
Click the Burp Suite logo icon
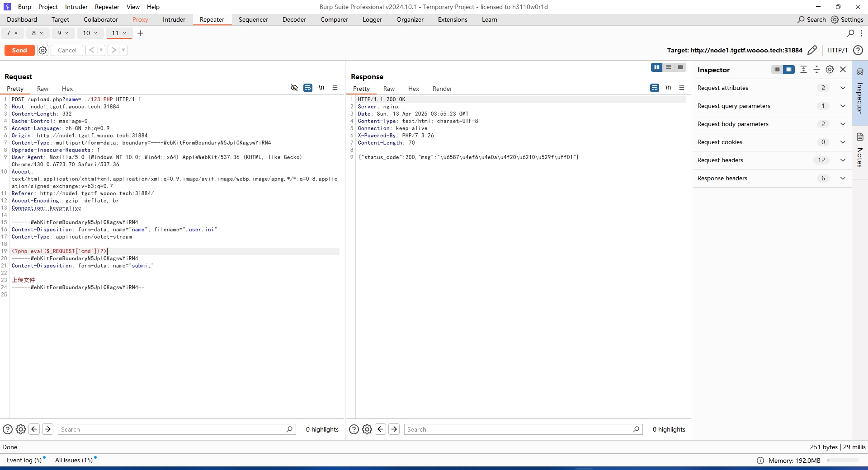[x=7, y=7]
